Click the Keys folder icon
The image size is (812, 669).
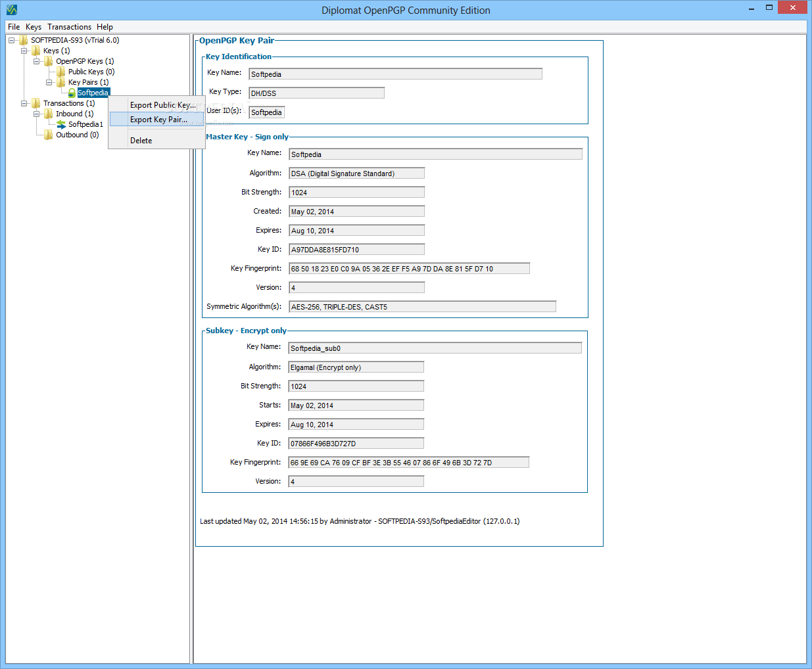tap(36, 51)
